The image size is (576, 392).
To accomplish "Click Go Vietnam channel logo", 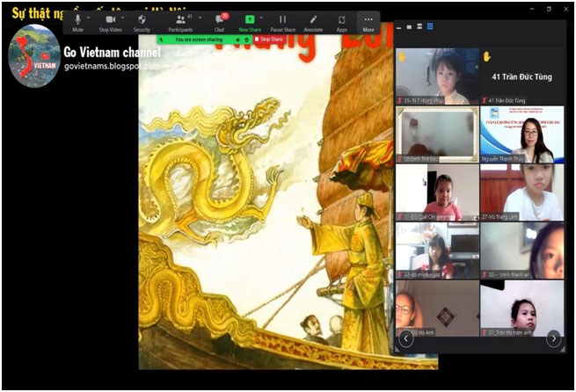I will pyautogui.click(x=34, y=55).
